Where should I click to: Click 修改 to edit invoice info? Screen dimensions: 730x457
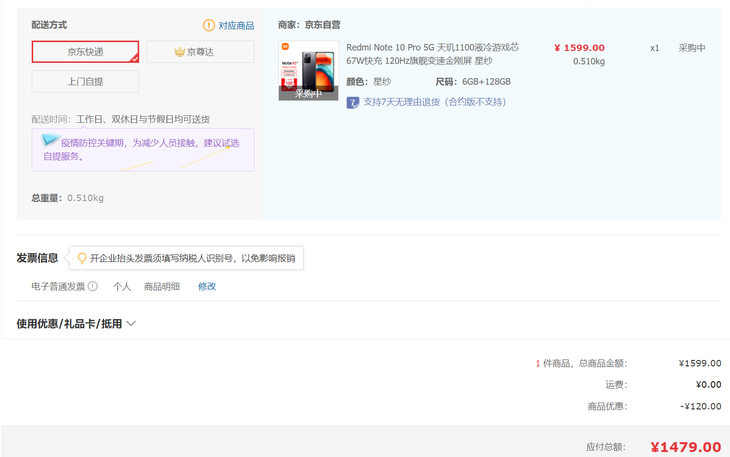pos(207,286)
